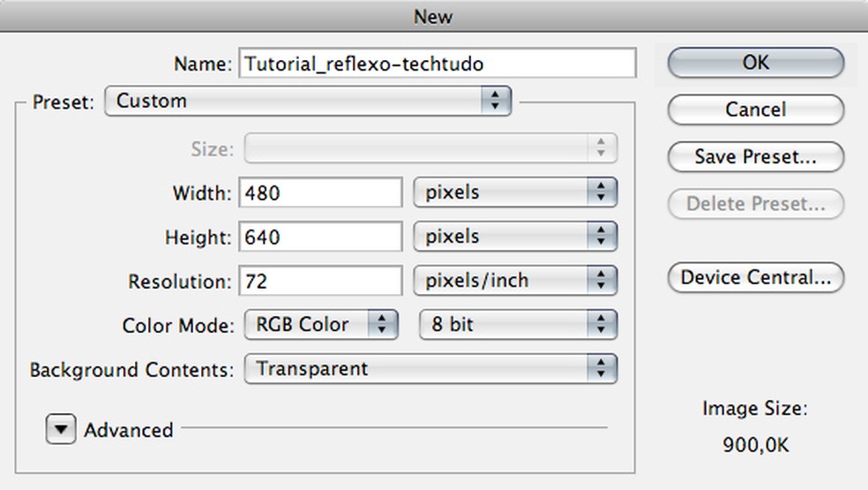Image resolution: width=868 pixels, height=490 pixels.
Task: Click the Width value field
Action: tap(320, 192)
